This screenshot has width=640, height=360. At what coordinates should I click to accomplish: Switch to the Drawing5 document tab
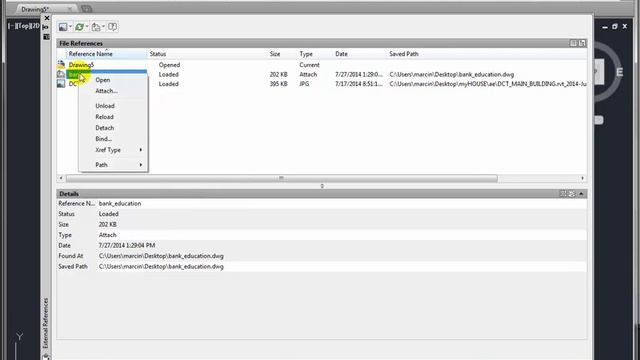pyautogui.click(x=35, y=9)
